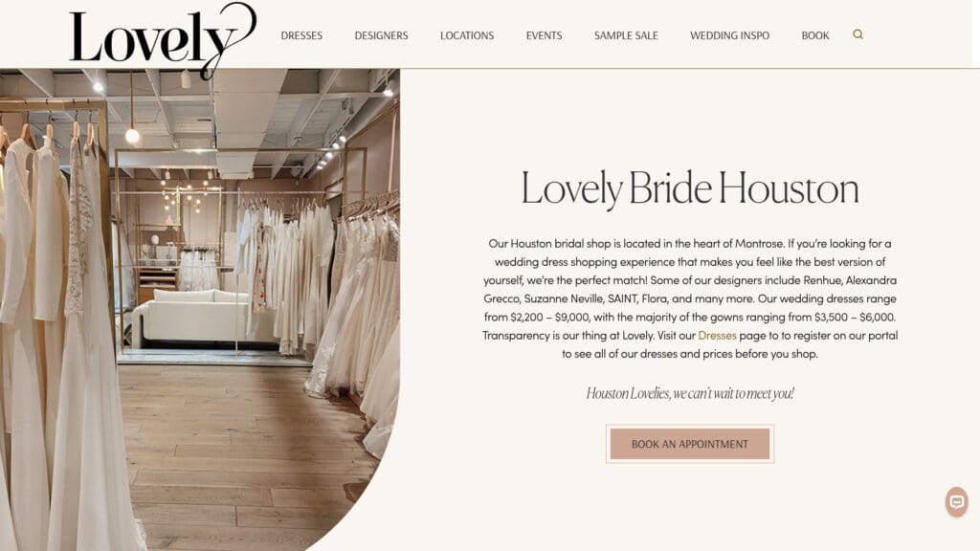Click the Book an Appointment button
Viewport: 980px width, 551px height.
690,444
